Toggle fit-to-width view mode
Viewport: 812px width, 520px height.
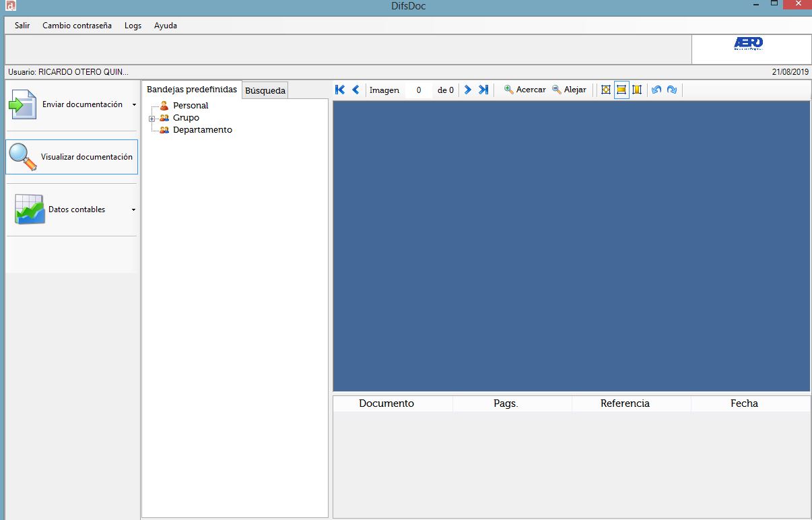tap(621, 90)
